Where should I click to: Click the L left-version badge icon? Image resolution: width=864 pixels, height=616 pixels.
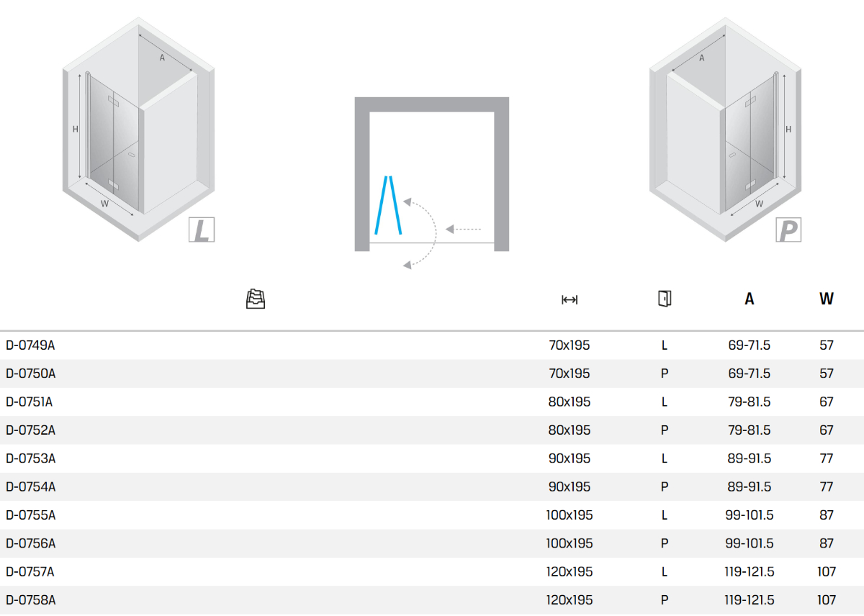(x=202, y=230)
